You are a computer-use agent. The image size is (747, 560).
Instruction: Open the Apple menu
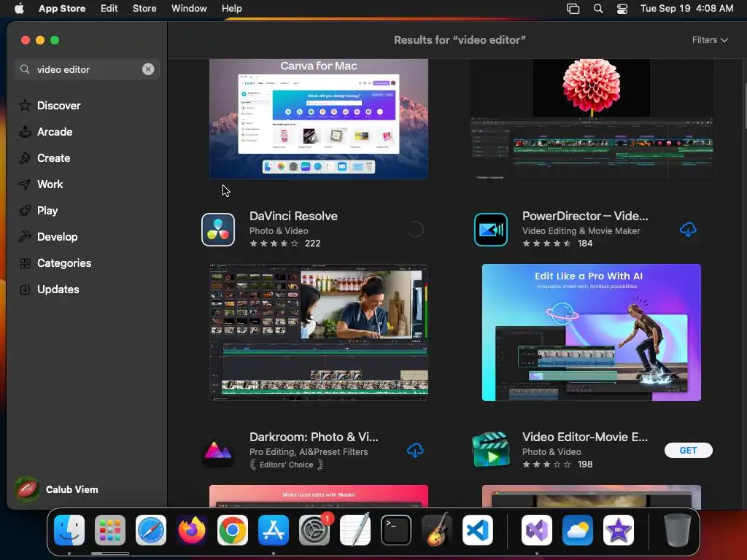click(x=19, y=9)
